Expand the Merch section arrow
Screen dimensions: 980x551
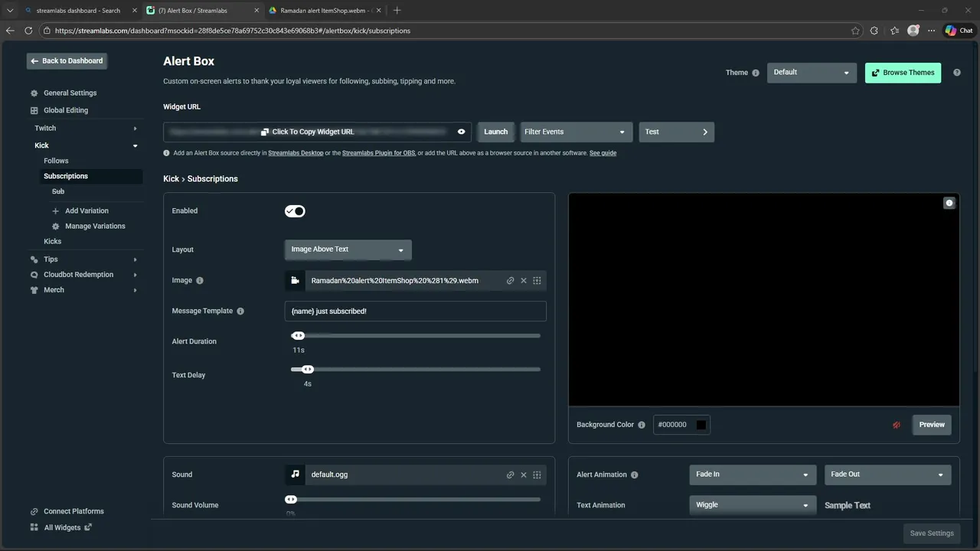136,290
